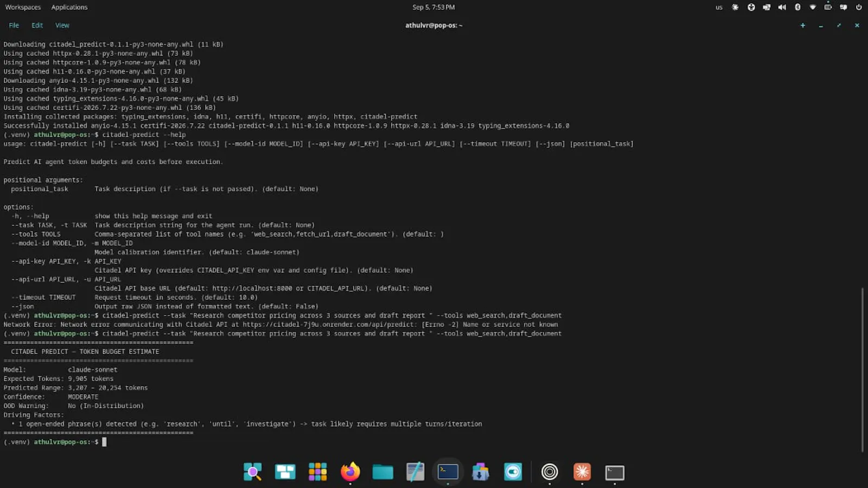The width and height of the screenshot is (868, 488).
Task: Open the Text Editor icon in the dock
Action: 415,472
